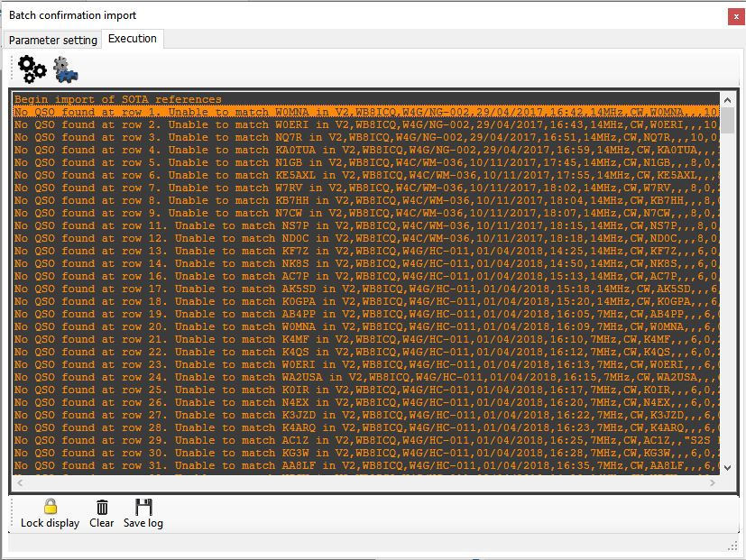Select the log line for row 3 NQ7R
746x560 pixels.
tap(366, 137)
